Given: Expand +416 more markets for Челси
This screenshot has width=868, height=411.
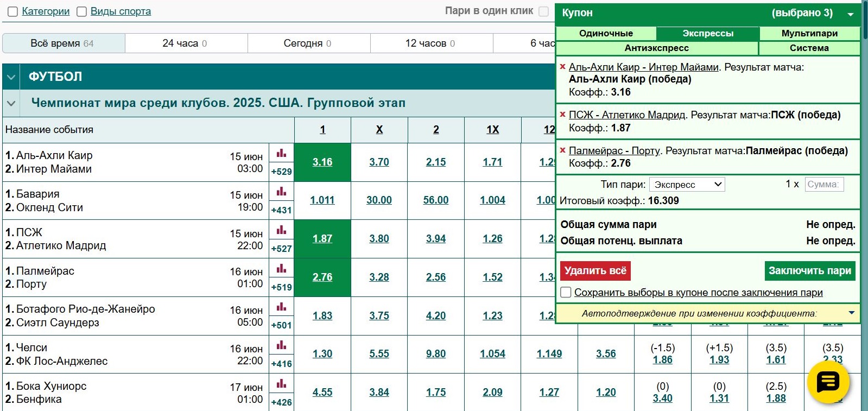Looking at the screenshot, I should pos(281,364).
